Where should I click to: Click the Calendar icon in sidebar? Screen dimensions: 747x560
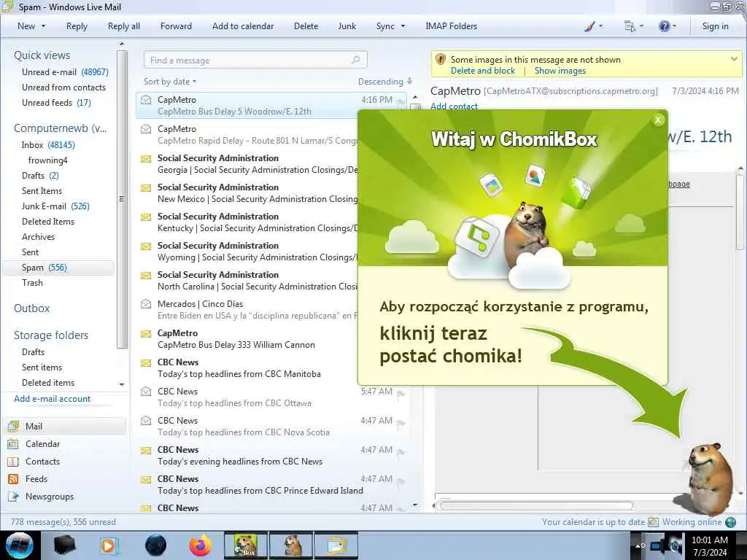tap(13, 444)
